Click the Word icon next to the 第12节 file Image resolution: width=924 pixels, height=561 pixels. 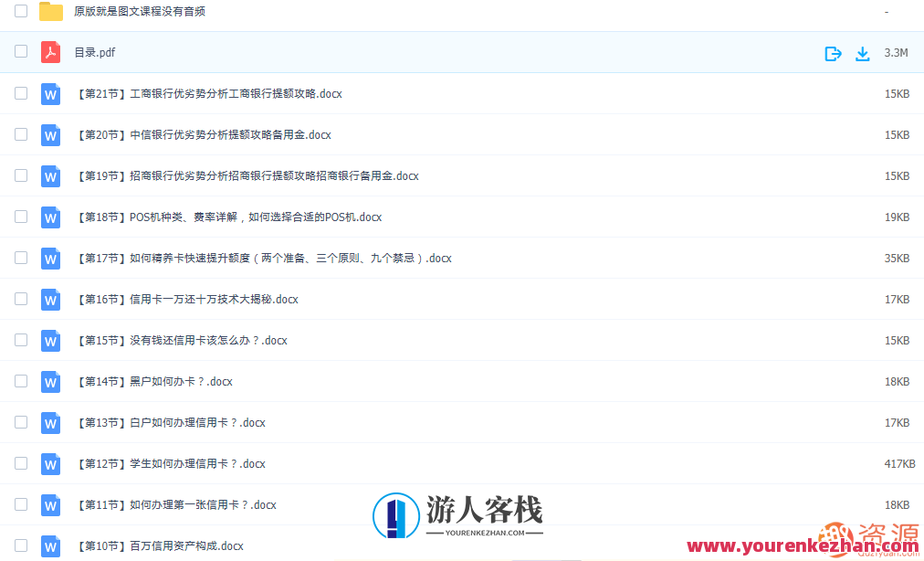(50, 463)
